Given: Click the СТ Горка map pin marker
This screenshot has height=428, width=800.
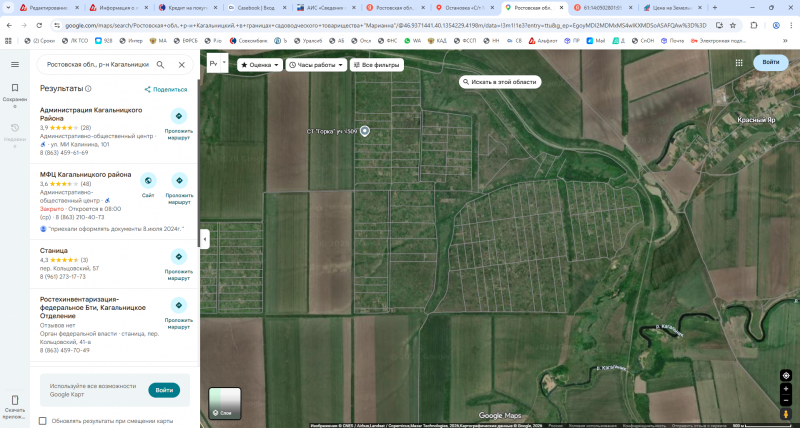Looking at the screenshot, I should coord(364,131).
